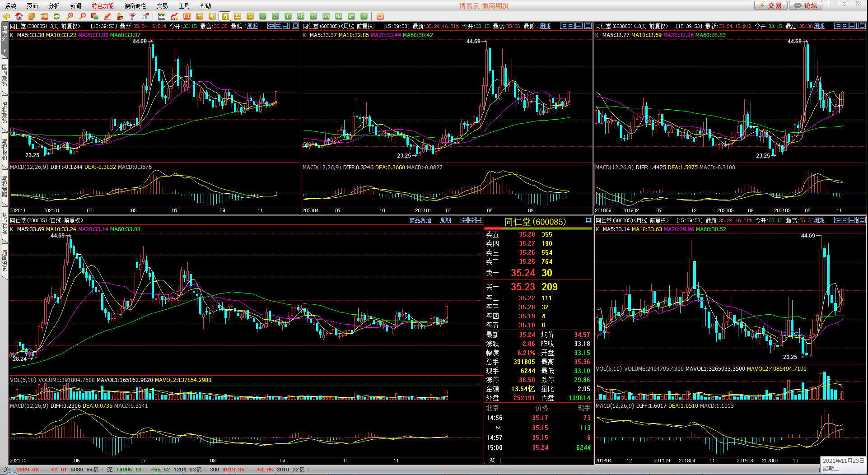The width and height of the screenshot is (868, 475).
Task: Switch to the 国内期货 side tab
Action: tap(5, 75)
